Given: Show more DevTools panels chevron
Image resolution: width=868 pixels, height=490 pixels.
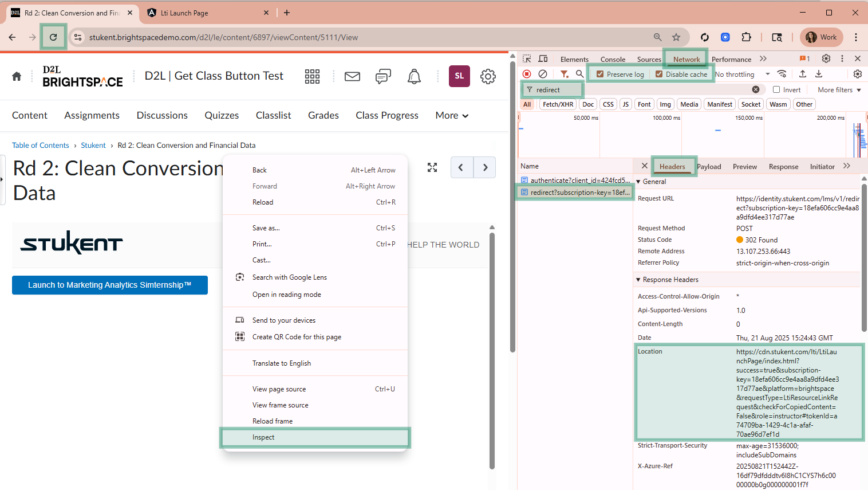Looking at the screenshot, I should [x=763, y=58].
